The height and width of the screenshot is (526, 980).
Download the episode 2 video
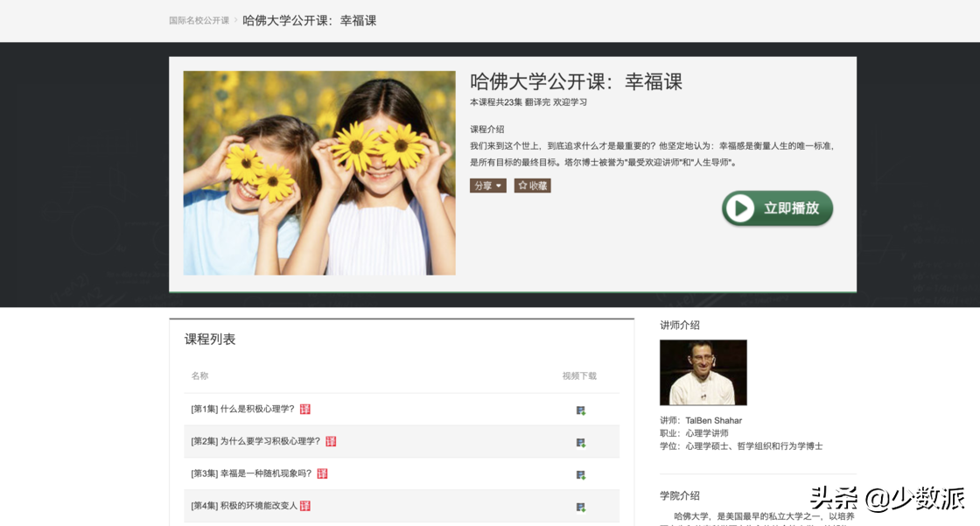click(x=580, y=442)
